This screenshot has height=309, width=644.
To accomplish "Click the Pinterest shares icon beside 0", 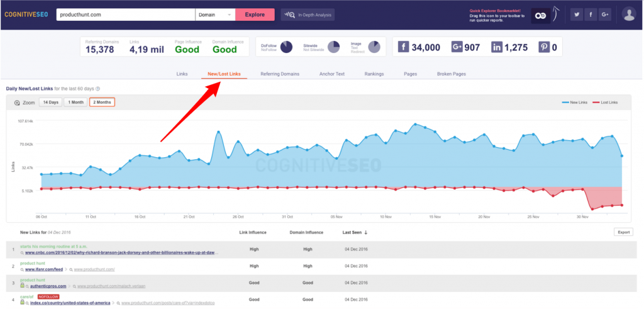I will coord(544,47).
